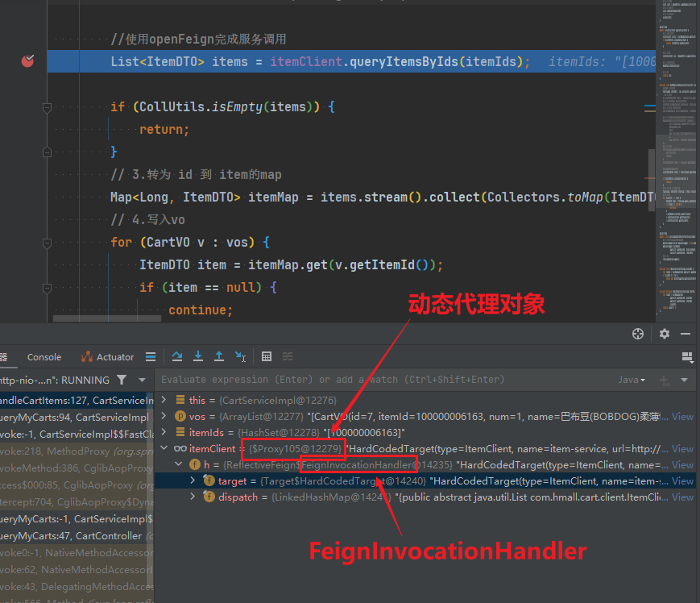This screenshot has height=603, width=700.
Task: Click the thread filter funnel icon
Action: coord(121,380)
